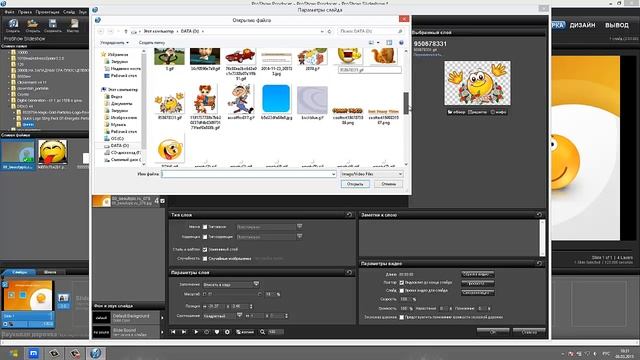Toggle soundtrack volume override checkbox
This screenshot has width=640, height=360.
tap(402, 317)
